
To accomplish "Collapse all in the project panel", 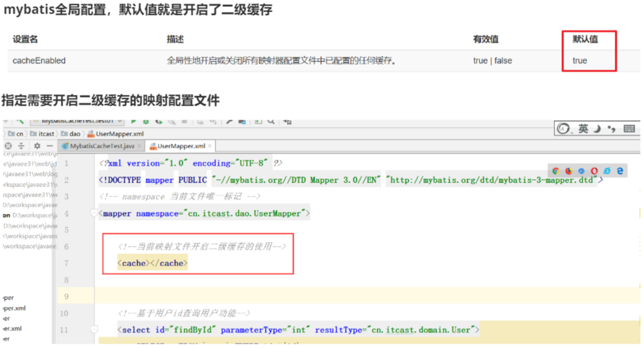I will coord(21,146).
